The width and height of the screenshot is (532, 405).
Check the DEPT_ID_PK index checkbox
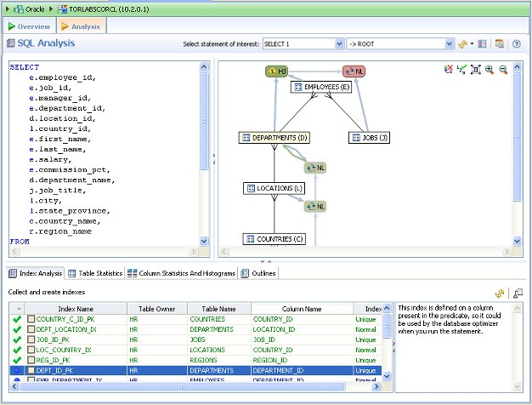[31, 370]
